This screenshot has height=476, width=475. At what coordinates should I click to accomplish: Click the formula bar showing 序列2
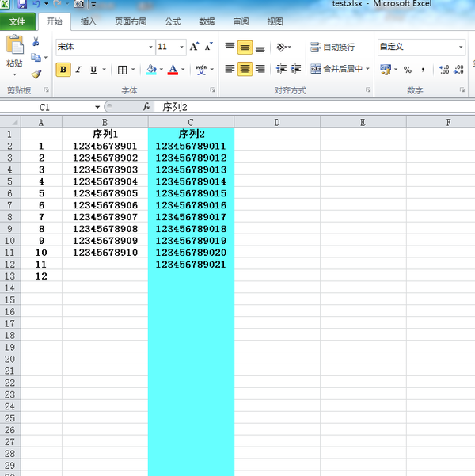[314, 107]
